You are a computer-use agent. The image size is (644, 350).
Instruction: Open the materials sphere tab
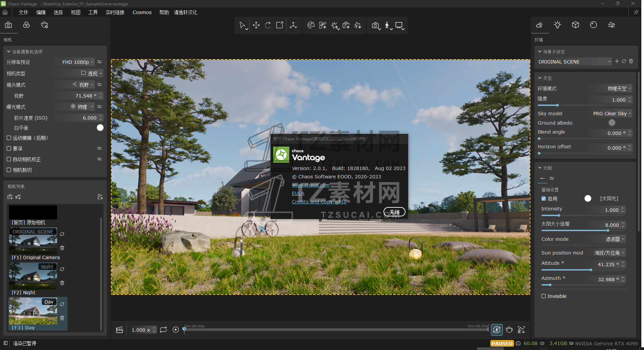(594, 25)
